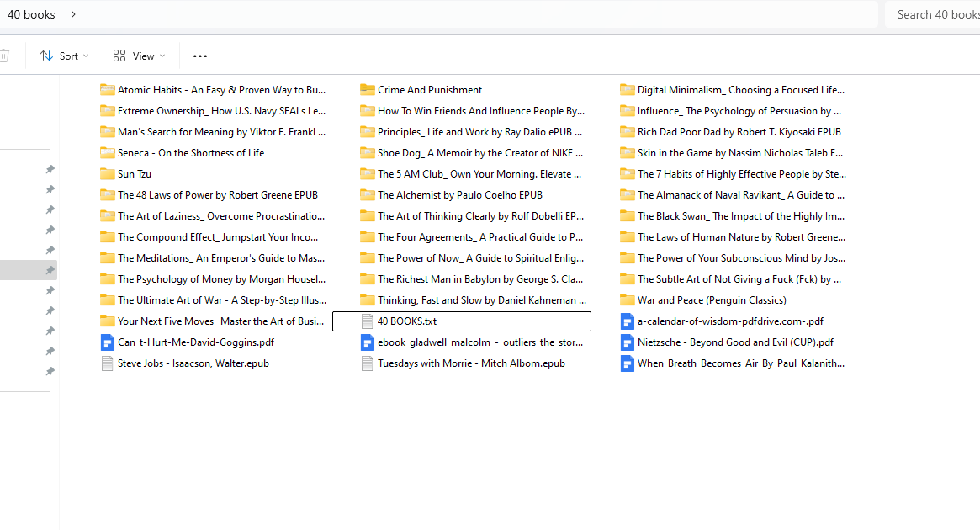Image resolution: width=980 pixels, height=530 pixels.
Task: Select the Principles by Ray Dalio folder icon
Action: pos(368,132)
